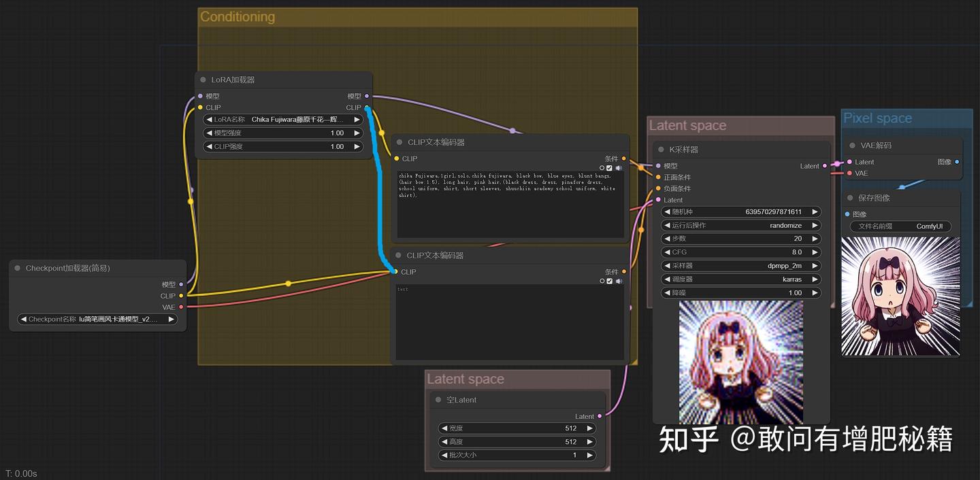
Task: Click the 条件 output port of the chika-prompt encoder
Action: [x=624, y=158]
